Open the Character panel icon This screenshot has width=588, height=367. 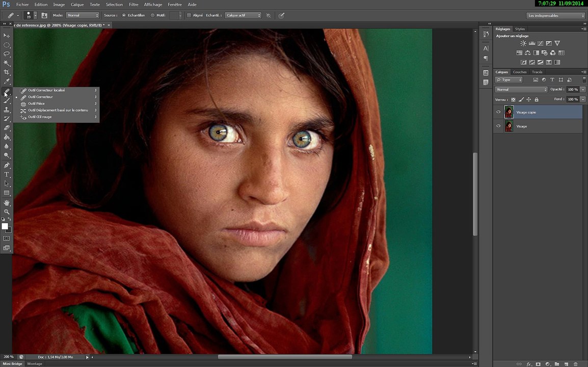(486, 48)
